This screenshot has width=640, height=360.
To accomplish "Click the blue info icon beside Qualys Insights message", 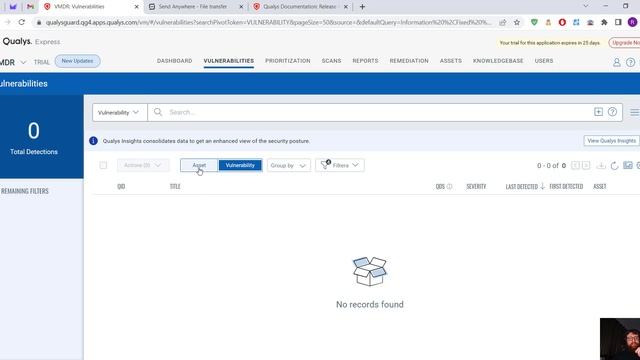I will [x=93, y=141].
